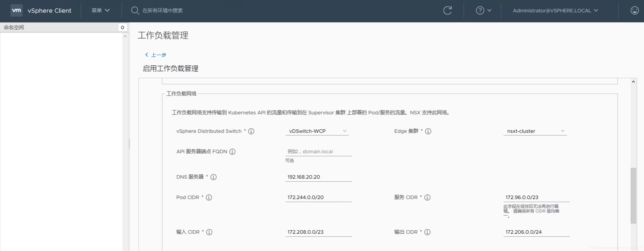644x251 pixels.
Task: Click the vSphere Client title
Action: [49, 11]
